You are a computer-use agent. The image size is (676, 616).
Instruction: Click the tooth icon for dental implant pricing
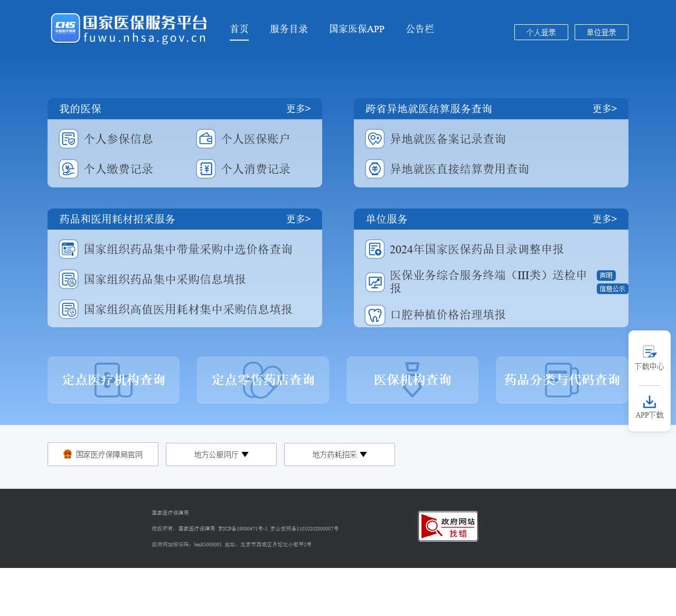375,315
